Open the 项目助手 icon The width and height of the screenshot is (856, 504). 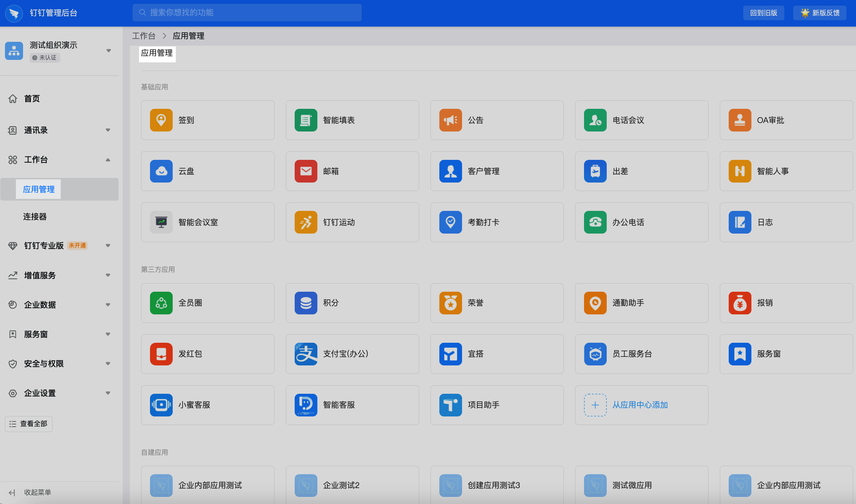450,405
